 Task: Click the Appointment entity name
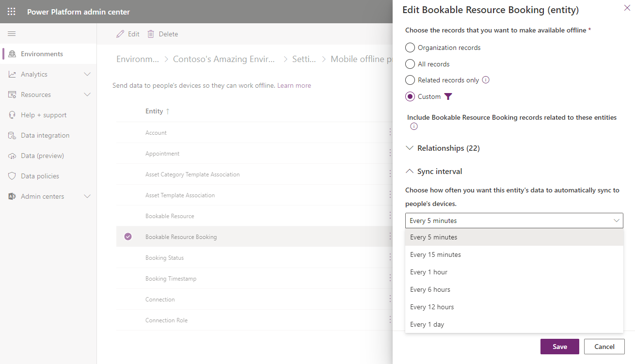(x=162, y=153)
